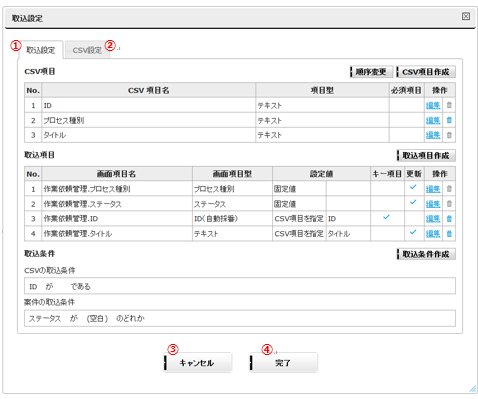Click the CSV項目作成 button
478x399 pixels.
point(426,72)
